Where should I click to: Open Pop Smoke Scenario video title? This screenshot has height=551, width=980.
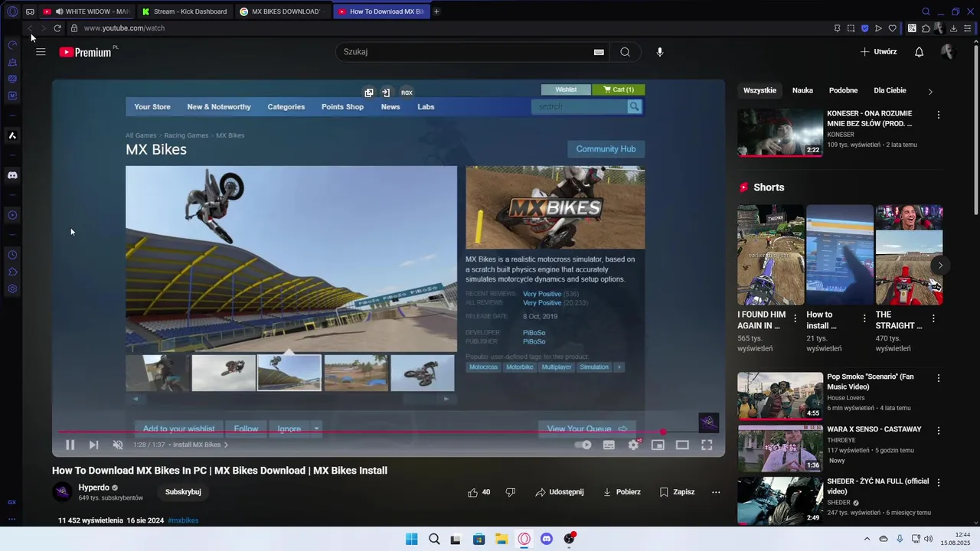[870, 382]
